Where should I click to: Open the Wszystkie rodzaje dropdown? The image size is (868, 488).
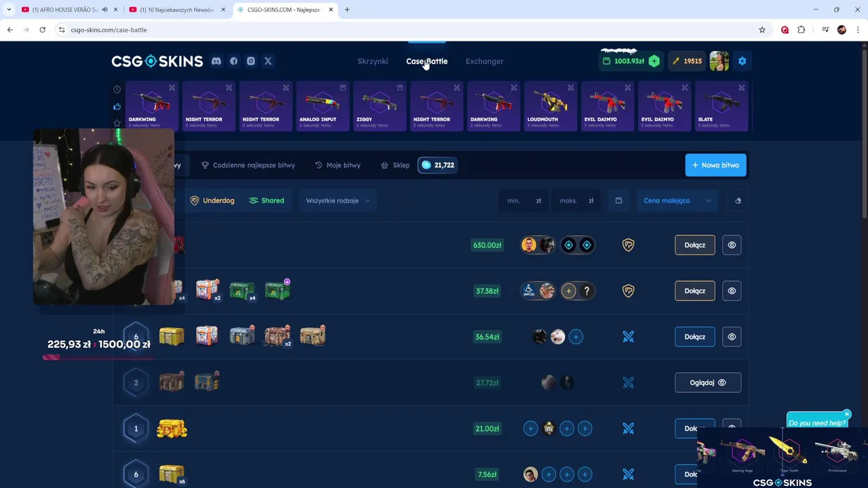click(338, 201)
